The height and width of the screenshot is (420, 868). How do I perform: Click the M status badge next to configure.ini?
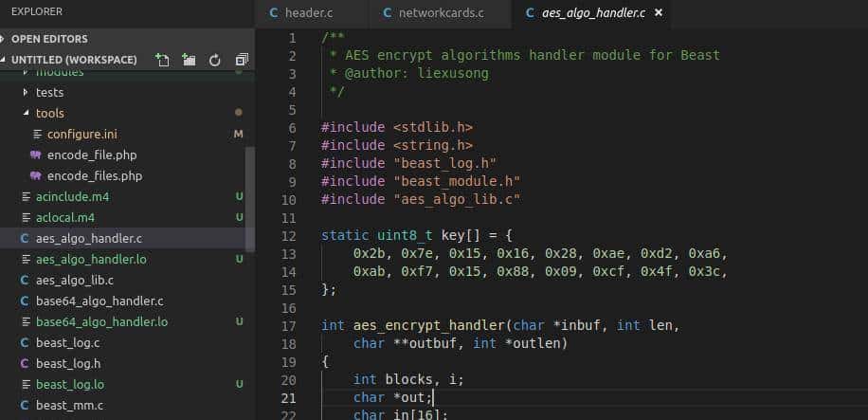tap(239, 134)
